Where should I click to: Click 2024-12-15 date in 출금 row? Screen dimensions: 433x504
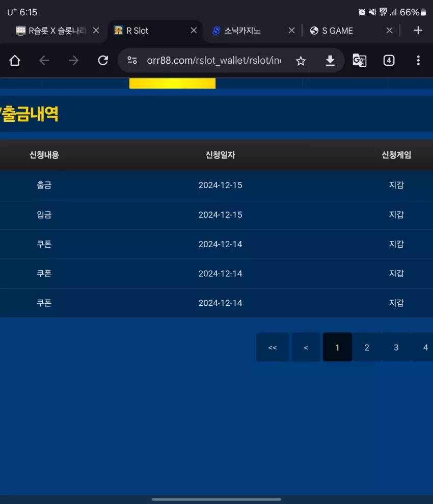click(221, 185)
